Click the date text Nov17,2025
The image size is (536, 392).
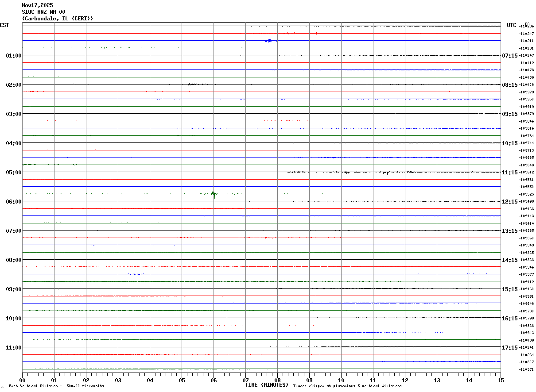tap(38, 5)
